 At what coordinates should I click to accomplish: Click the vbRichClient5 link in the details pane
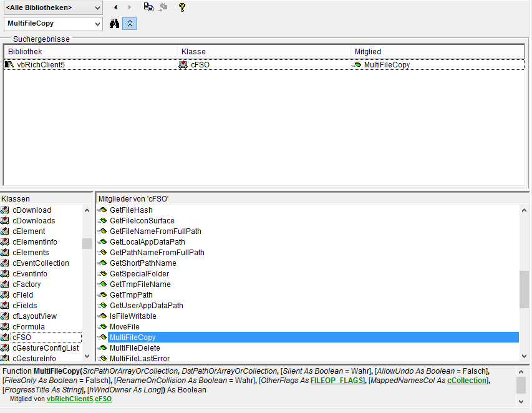pos(69,399)
